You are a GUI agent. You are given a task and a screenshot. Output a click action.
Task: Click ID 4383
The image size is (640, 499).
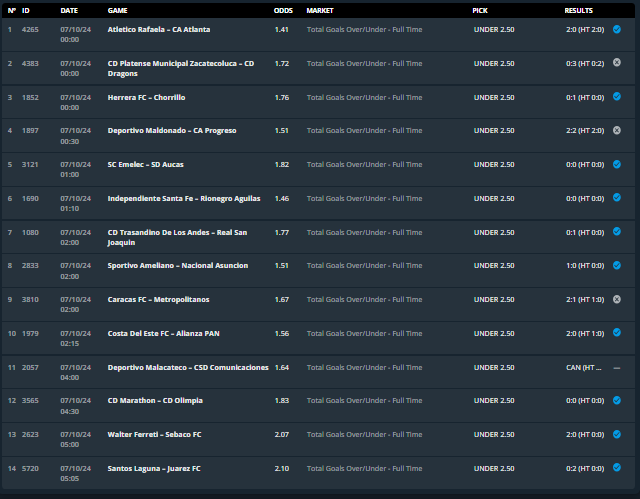click(30, 63)
